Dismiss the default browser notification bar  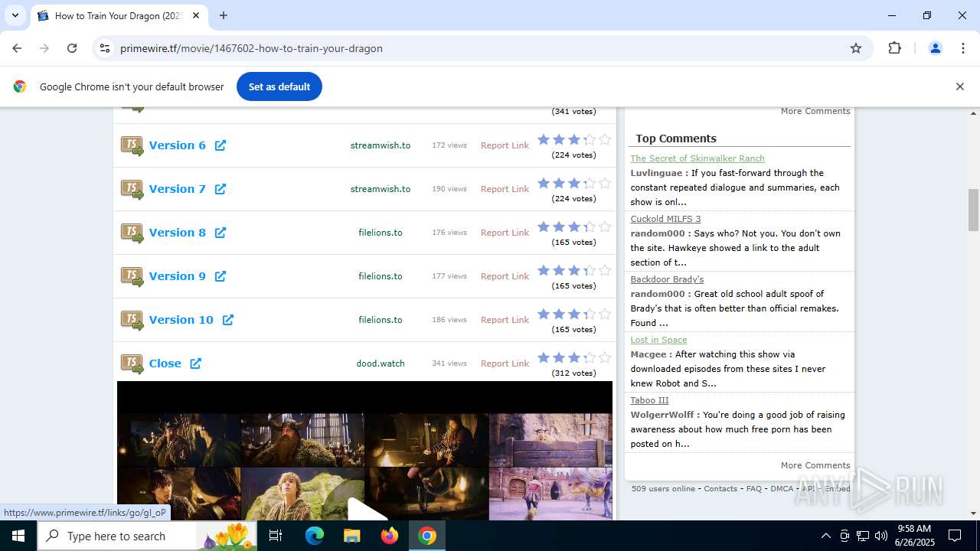point(959,86)
